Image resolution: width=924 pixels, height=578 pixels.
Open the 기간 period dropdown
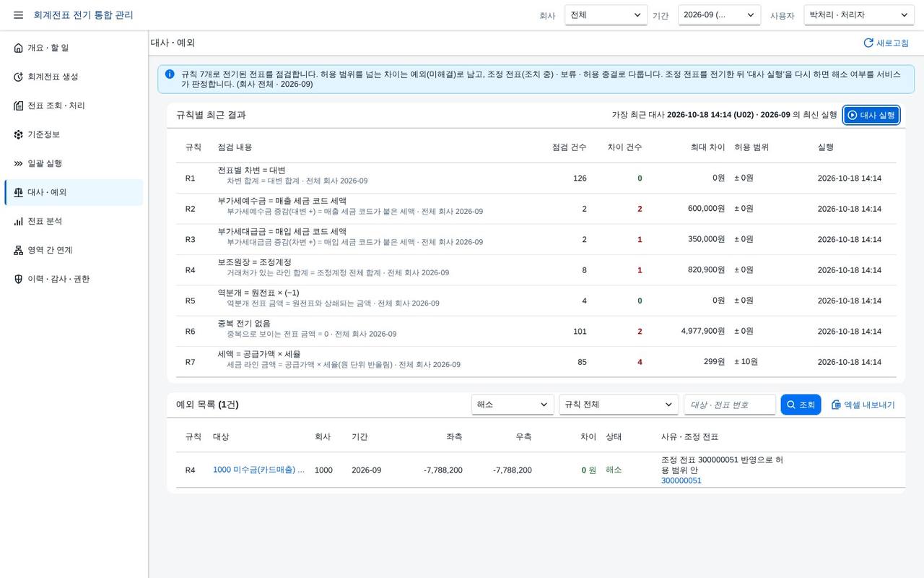coord(719,15)
